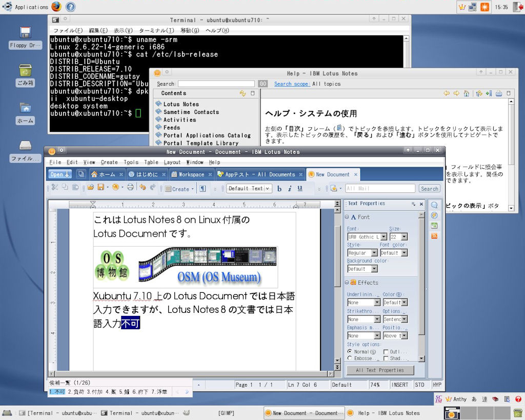
Task: Click the All Text Properties button
Action: click(x=380, y=370)
